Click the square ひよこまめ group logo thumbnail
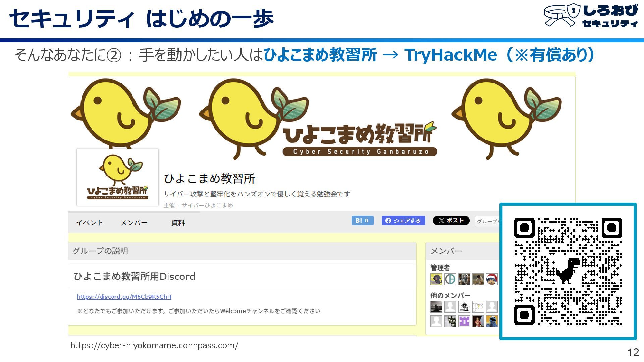 (x=117, y=177)
